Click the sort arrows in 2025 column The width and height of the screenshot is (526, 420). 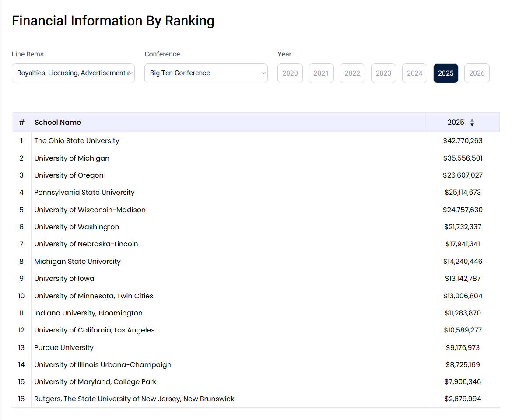click(x=472, y=122)
